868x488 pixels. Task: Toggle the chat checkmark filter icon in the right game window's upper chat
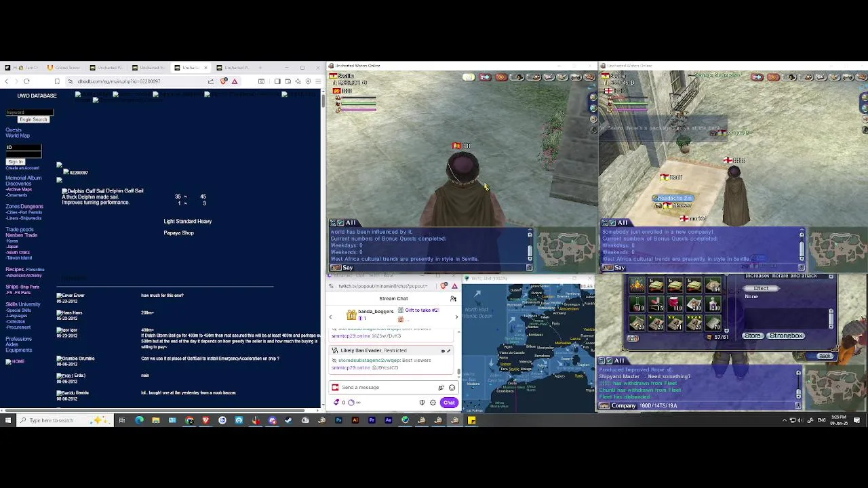pyautogui.click(x=612, y=223)
